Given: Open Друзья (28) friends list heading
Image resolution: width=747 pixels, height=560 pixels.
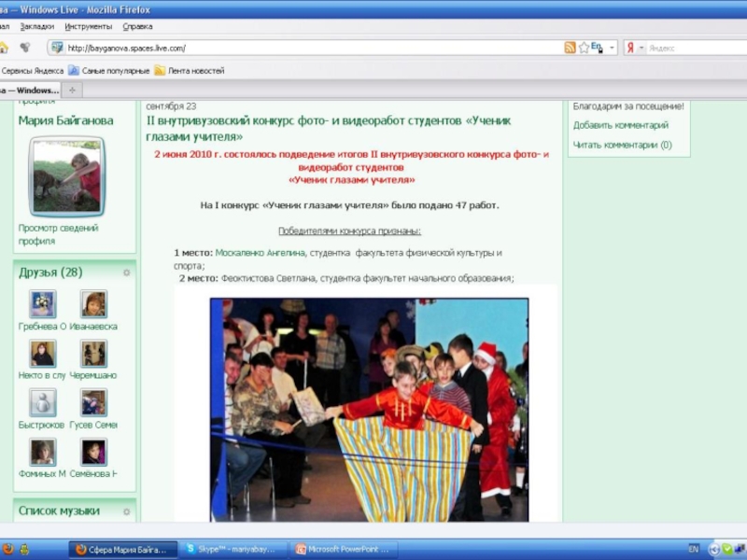Looking at the screenshot, I should [x=50, y=273].
